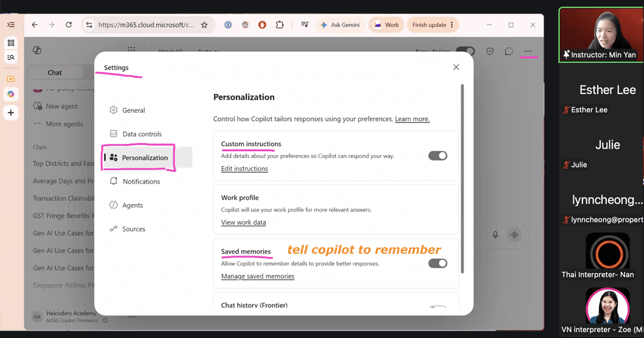Click Edit instructions link
Screen dimensions: 644x338
(x=244, y=168)
